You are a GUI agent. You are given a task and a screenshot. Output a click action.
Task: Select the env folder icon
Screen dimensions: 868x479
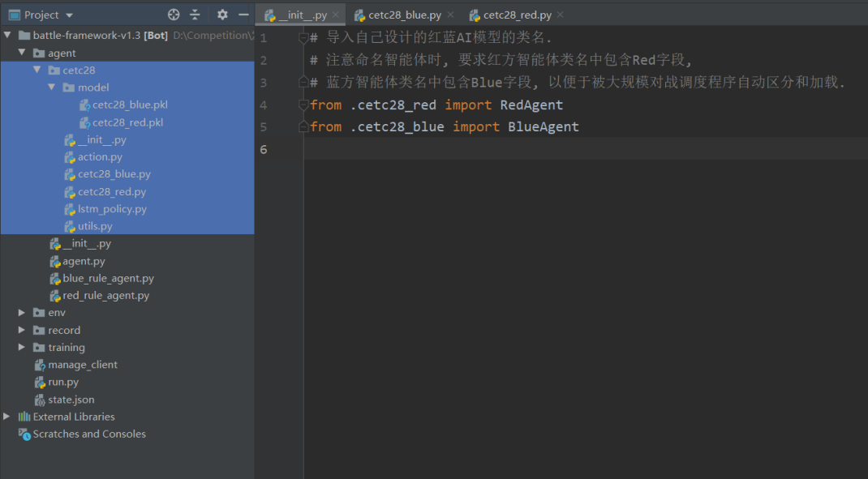[x=39, y=313]
